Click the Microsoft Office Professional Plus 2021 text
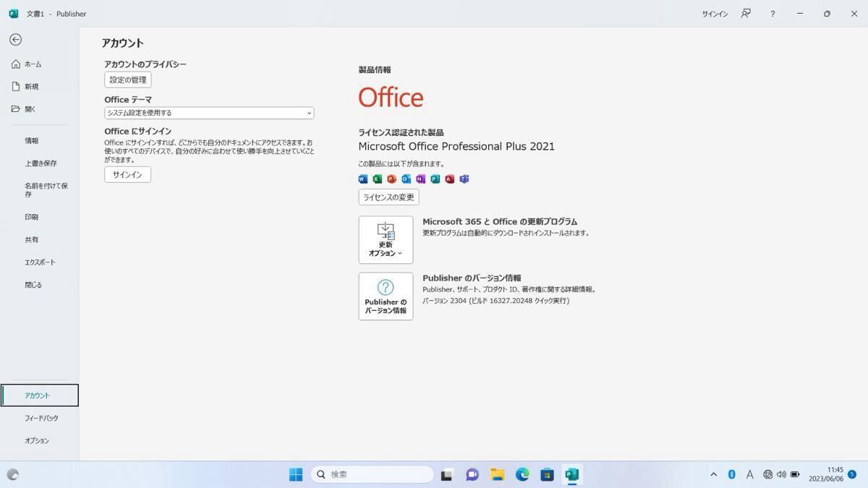The height and width of the screenshot is (488, 868). [x=456, y=146]
